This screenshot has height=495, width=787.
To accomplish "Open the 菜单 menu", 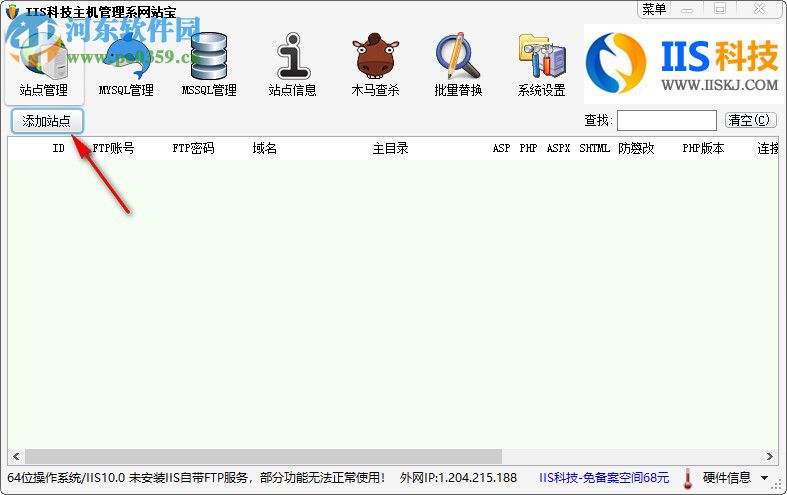I will 654,9.
